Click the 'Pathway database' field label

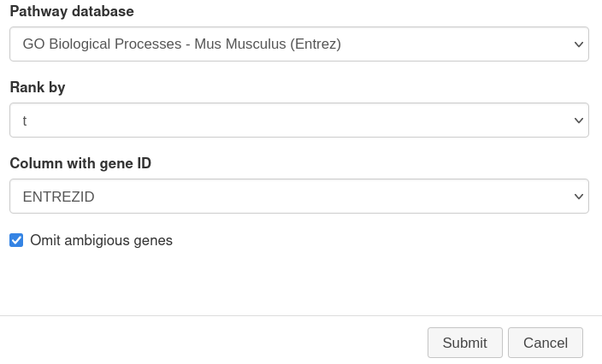[x=72, y=11]
